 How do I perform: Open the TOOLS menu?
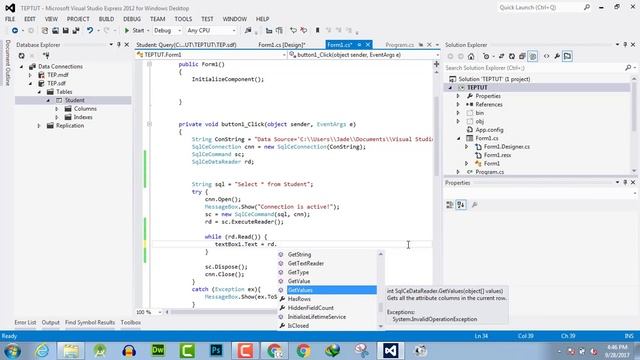click(x=183, y=19)
